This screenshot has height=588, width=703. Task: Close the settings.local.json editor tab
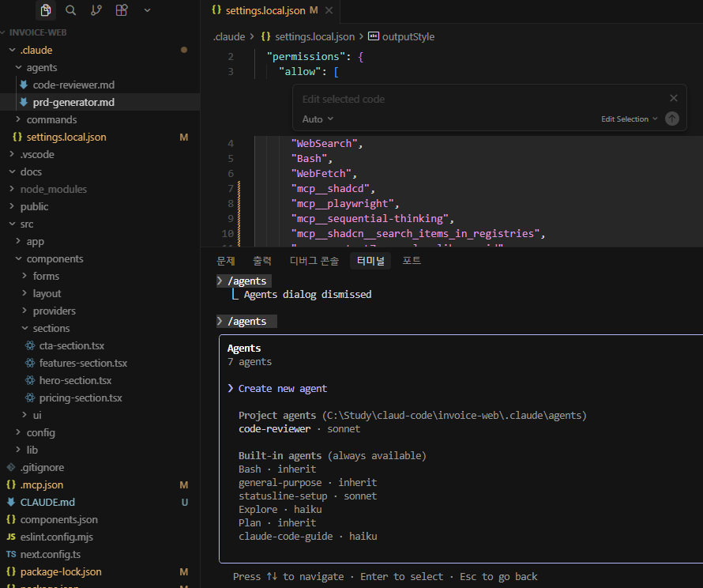(x=329, y=10)
